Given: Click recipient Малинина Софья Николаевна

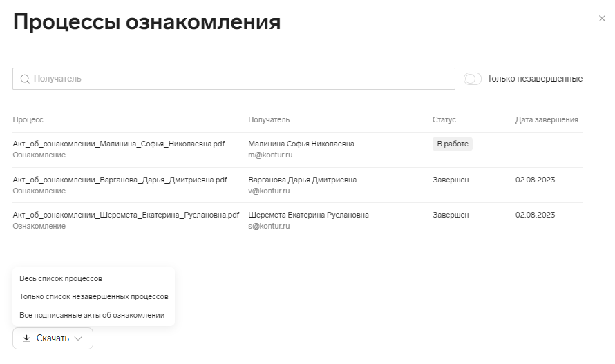Looking at the screenshot, I should [x=301, y=144].
